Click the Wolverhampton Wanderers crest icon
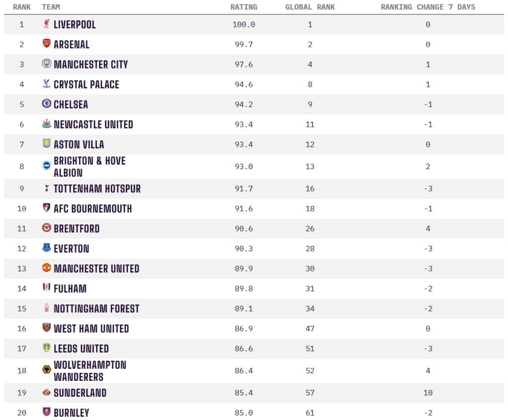 coord(47,370)
